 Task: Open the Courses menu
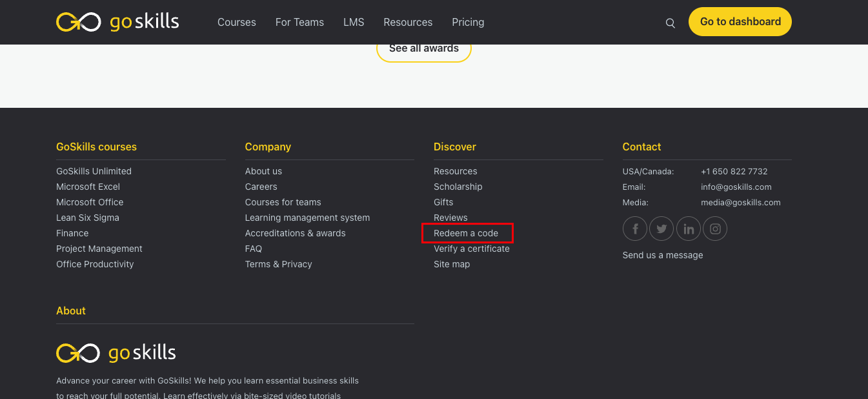pos(237,22)
